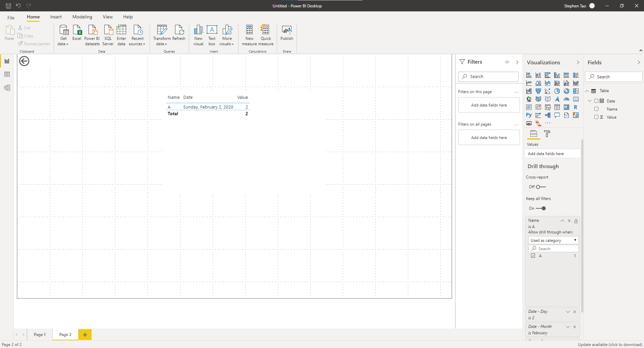The image size is (644, 348).
Task: Select the Matrix visual
Action: pyautogui.click(x=567, y=107)
